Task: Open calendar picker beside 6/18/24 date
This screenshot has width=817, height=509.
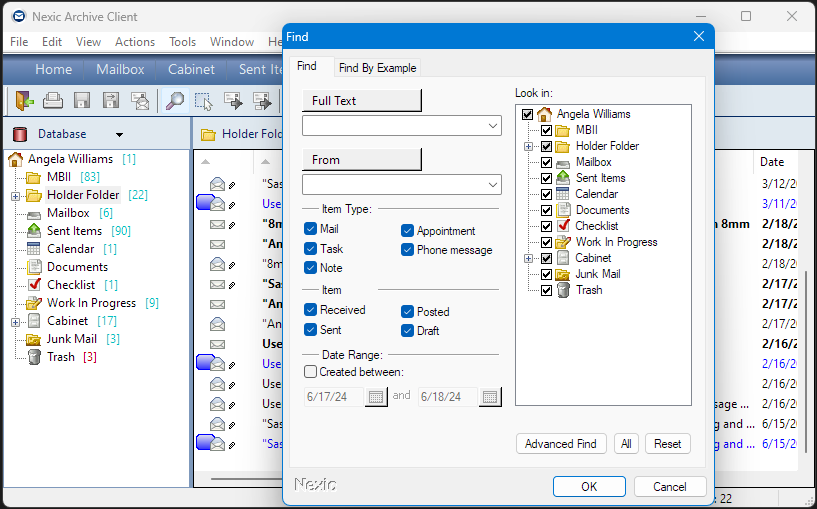Action: tap(489, 397)
